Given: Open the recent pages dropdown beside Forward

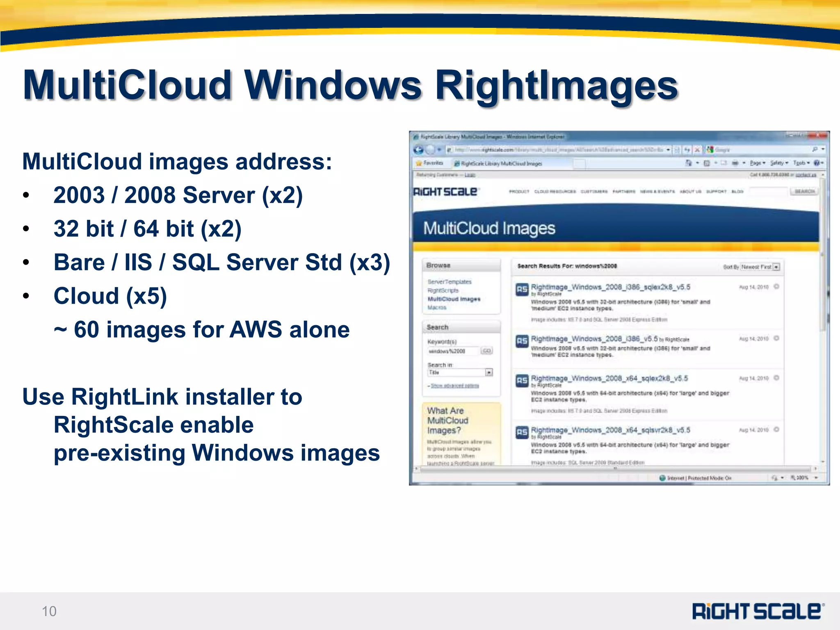Looking at the screenshot, I should click(x=439, y=150).
